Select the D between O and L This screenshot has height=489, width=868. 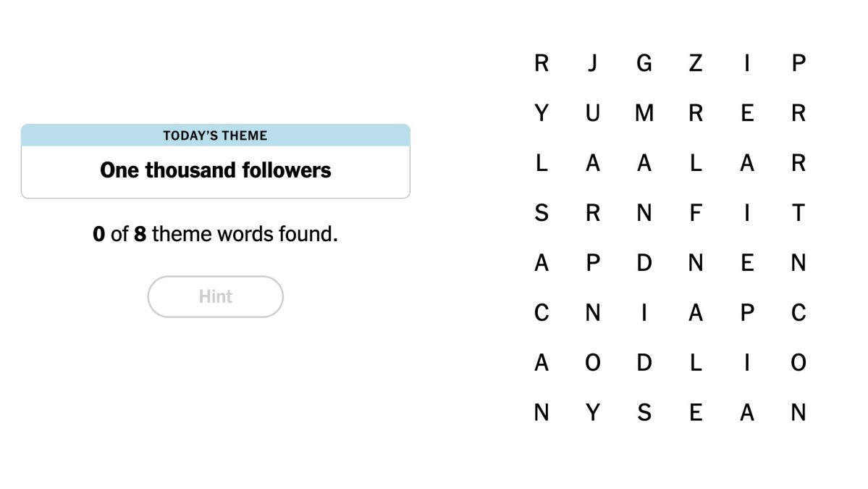[x=644, y=362]
